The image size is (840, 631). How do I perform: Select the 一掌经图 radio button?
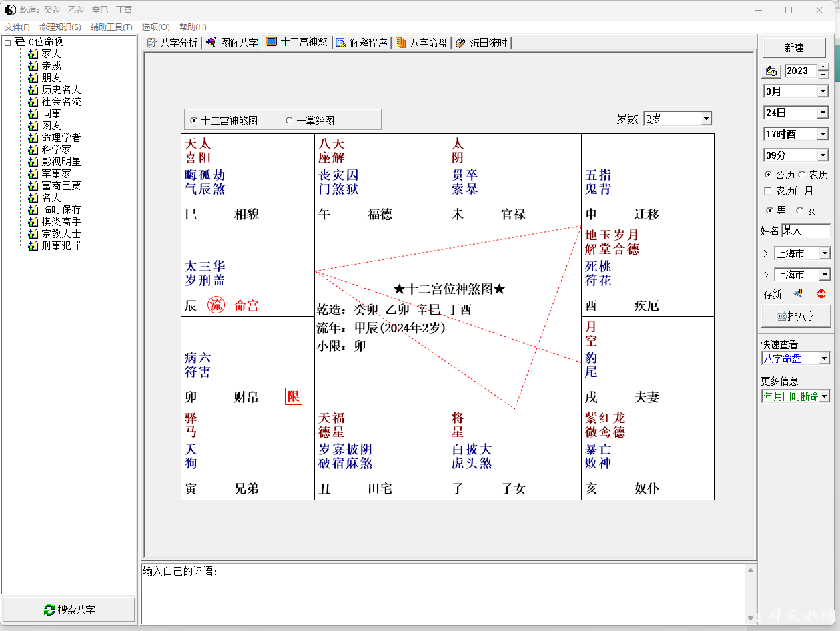[x=289, y=121]
